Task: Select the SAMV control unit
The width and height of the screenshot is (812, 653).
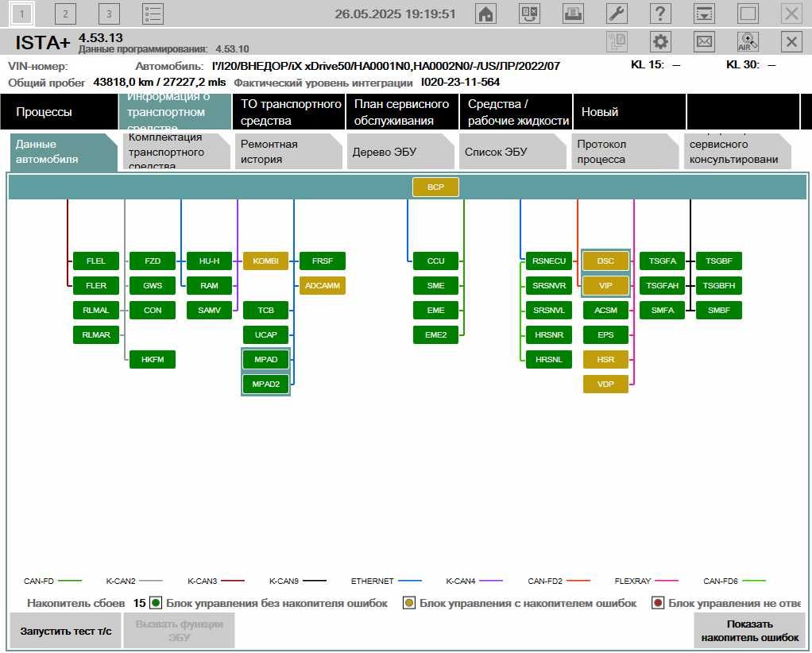Action: point(209,310)
